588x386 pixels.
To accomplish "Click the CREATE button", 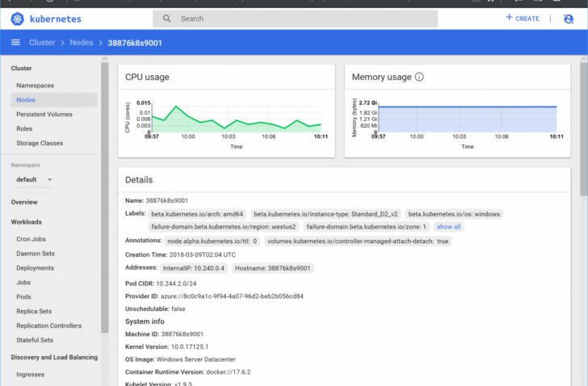I will click(x=523, y=18).
